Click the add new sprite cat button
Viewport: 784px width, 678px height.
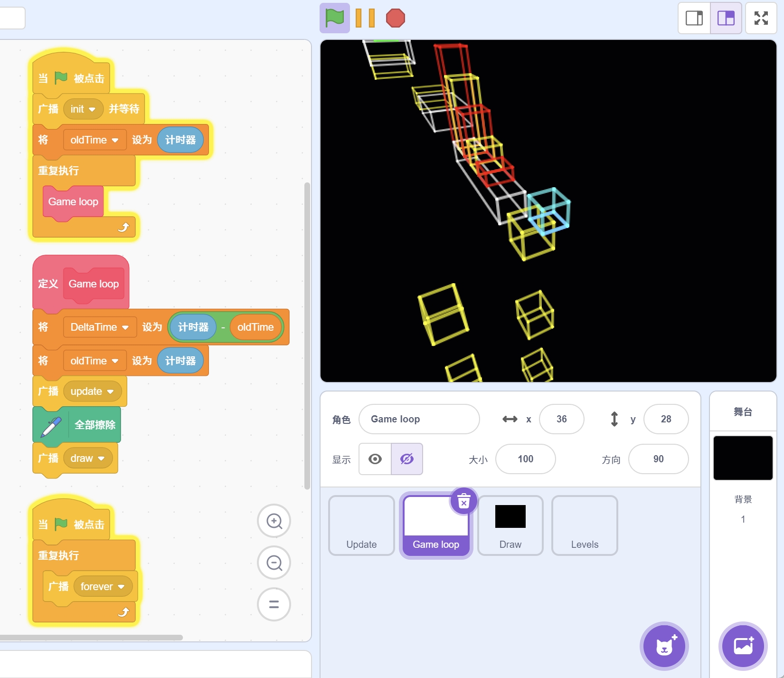pyautogui.click(x=665, y=646)
